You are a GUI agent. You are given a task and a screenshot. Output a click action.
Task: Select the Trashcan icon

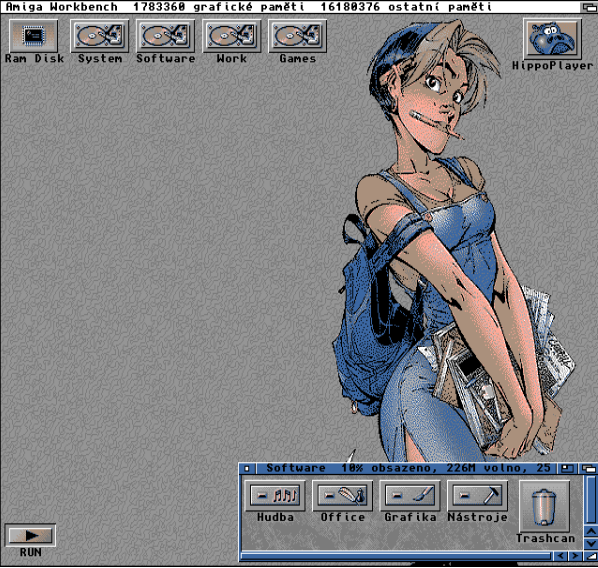(x=545, y=506)
